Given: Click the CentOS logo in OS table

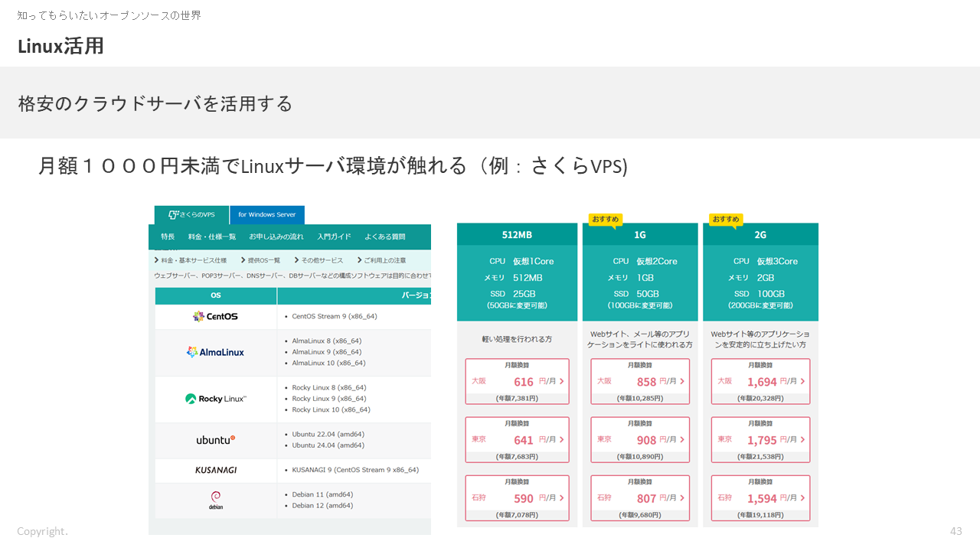Looking at the screenshot, I should (x=215, y=316).
